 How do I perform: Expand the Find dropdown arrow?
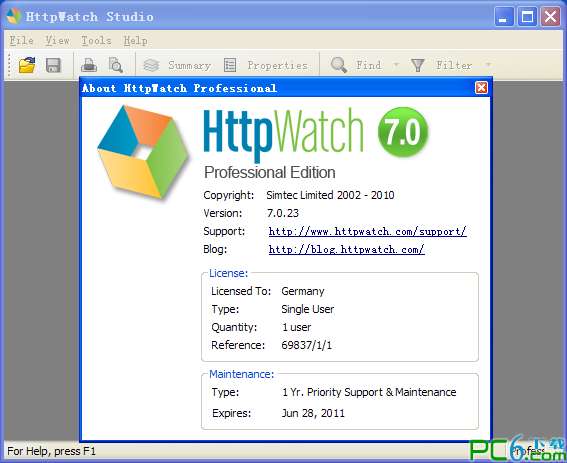(396, 65)
